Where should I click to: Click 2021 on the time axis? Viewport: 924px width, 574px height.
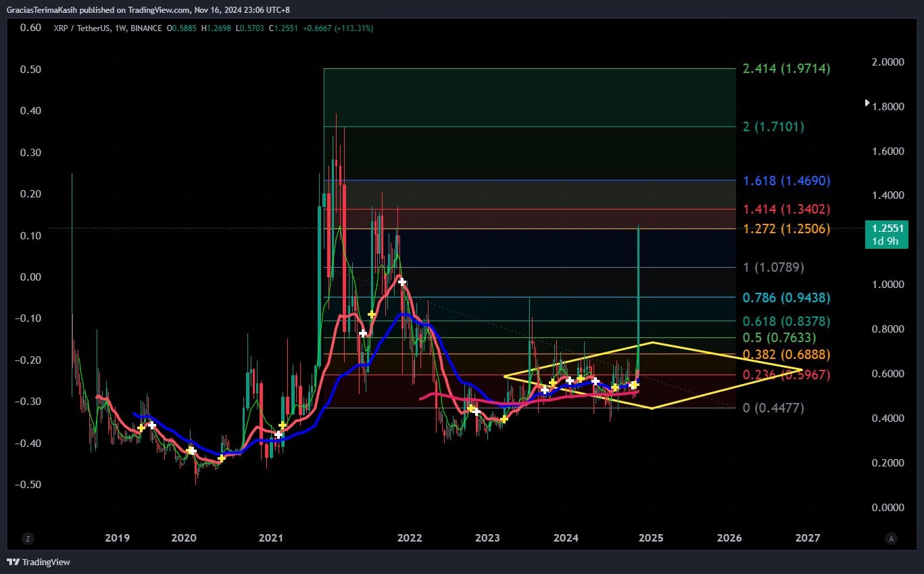click(x=271, y=538)
